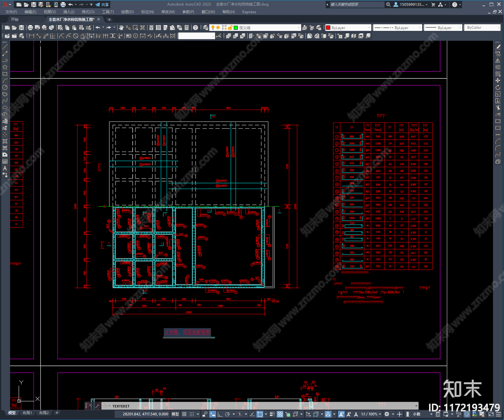The width and height of the screenshot is (504, 420).
Task: Toggle ortho mode in the status bar
Action: pos(220,414)
